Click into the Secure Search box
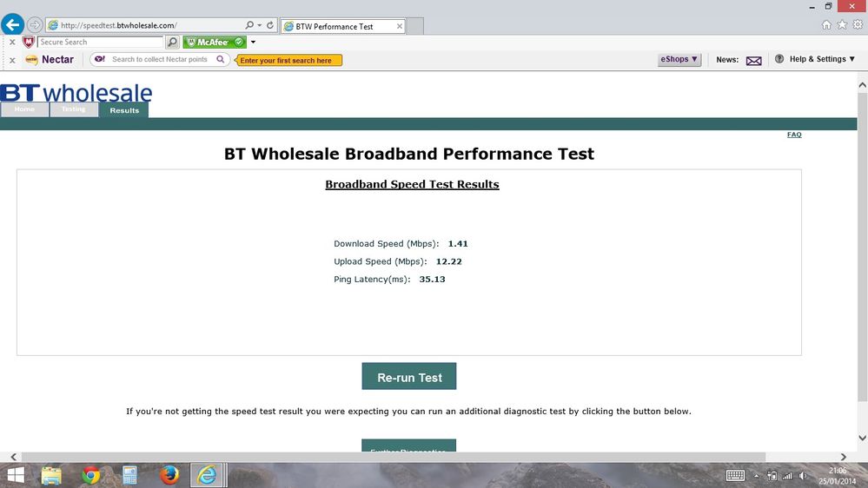Image resolution: width=868 pixels, height=488 pixels. pyautogui.click(x=100, y=42)
